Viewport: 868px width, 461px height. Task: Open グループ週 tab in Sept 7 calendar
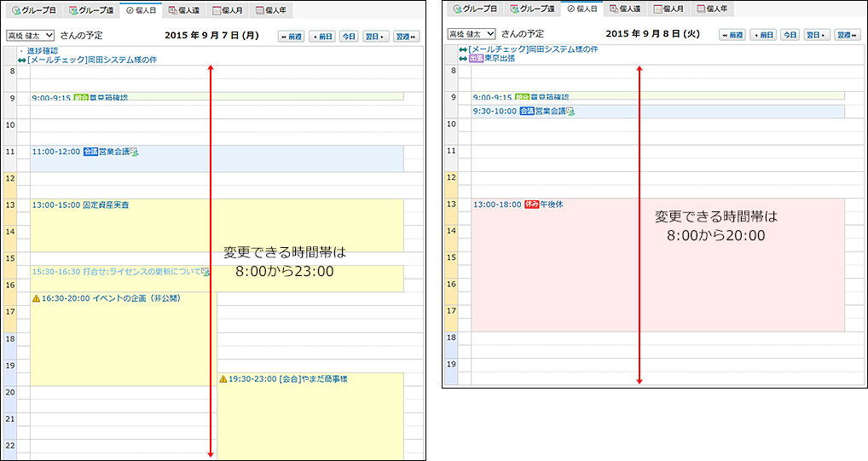coord(90,10)
